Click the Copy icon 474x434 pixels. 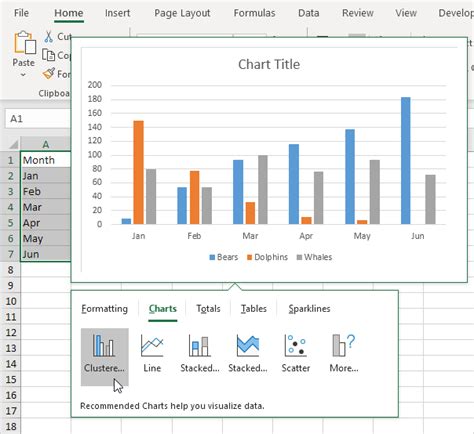click(x=49, y=55)
